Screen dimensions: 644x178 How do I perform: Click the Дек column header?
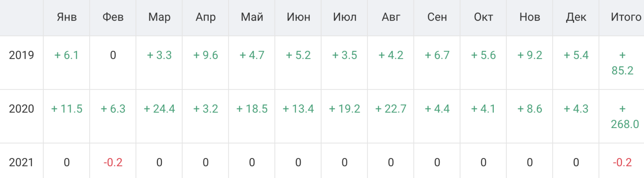[576, 17]
